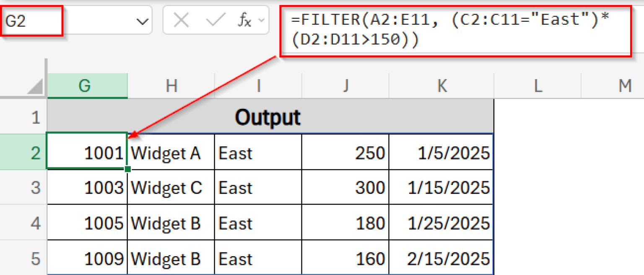This screenshot has width=644, height=275.
Task: Expand the Name Box dropdown arrow
Action: tap(143, 20)
